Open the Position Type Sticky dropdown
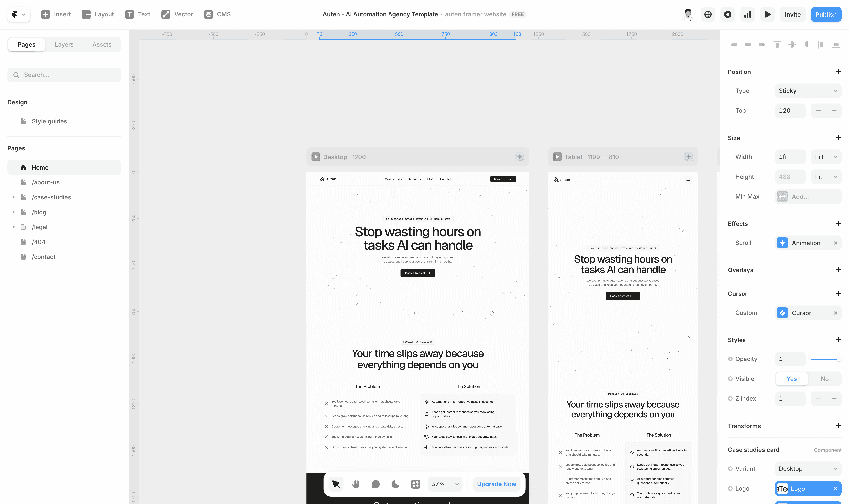 tap(808, 91)
